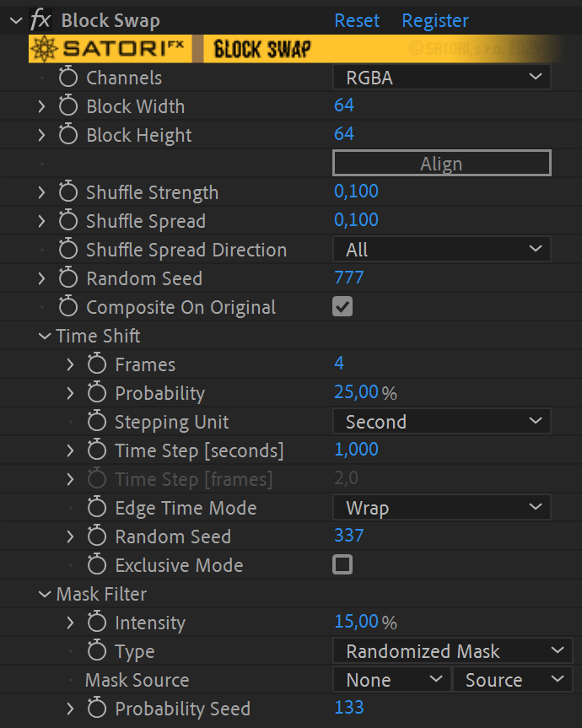Click the Intensity stopwatch under Mask Filter
Image resolution: width=582 pixels, height=728 pixels.
[x=96, y=622]
